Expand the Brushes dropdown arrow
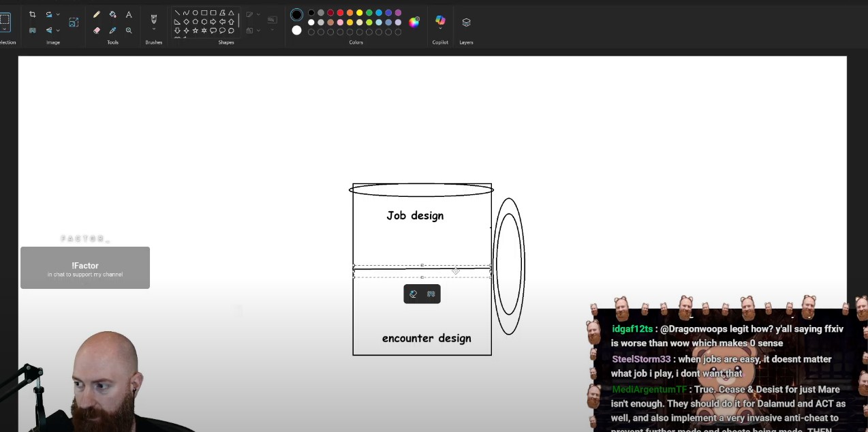 click(153, 29)
